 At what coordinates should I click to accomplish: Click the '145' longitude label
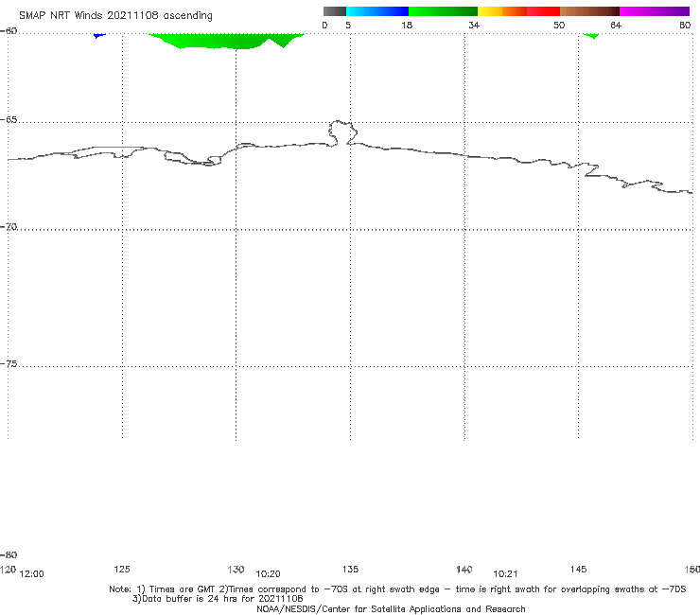point(579,569)
